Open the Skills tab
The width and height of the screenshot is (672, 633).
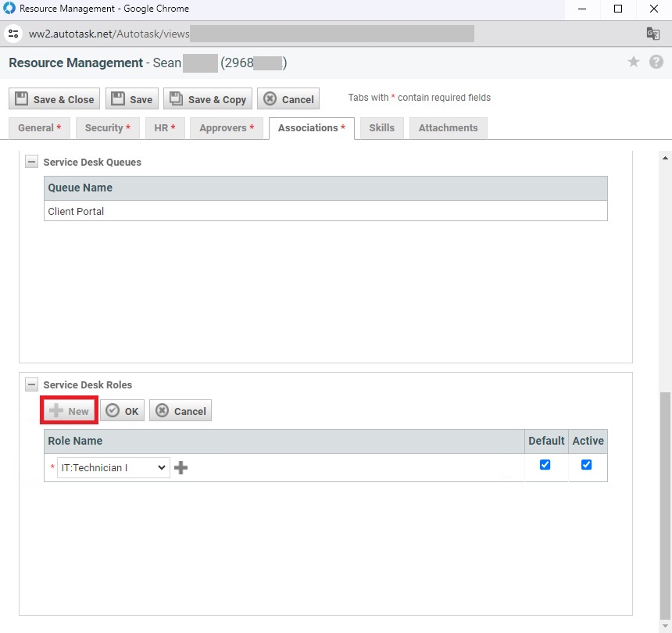coord(381,128)
